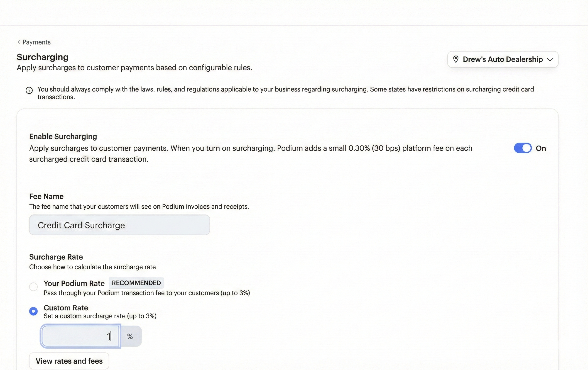Screen dimensions: 588x370
Task: Expand the location dropdown chevron arrow
Action: (550, 59)
